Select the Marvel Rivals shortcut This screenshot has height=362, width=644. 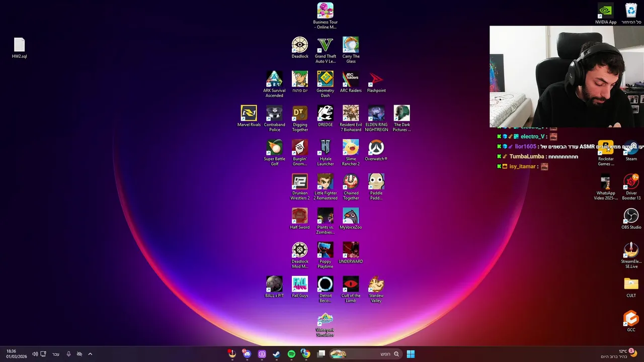pos(249,116)
